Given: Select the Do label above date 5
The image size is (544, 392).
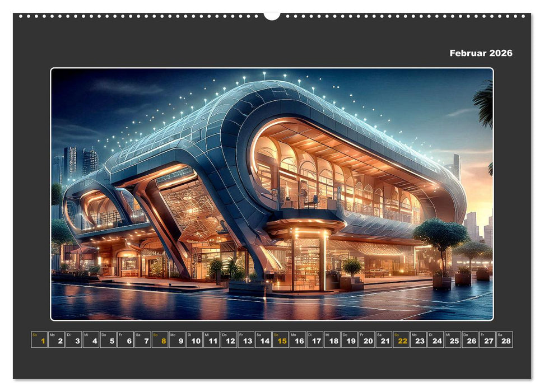Looking at the screenshot, I should 103,334.
